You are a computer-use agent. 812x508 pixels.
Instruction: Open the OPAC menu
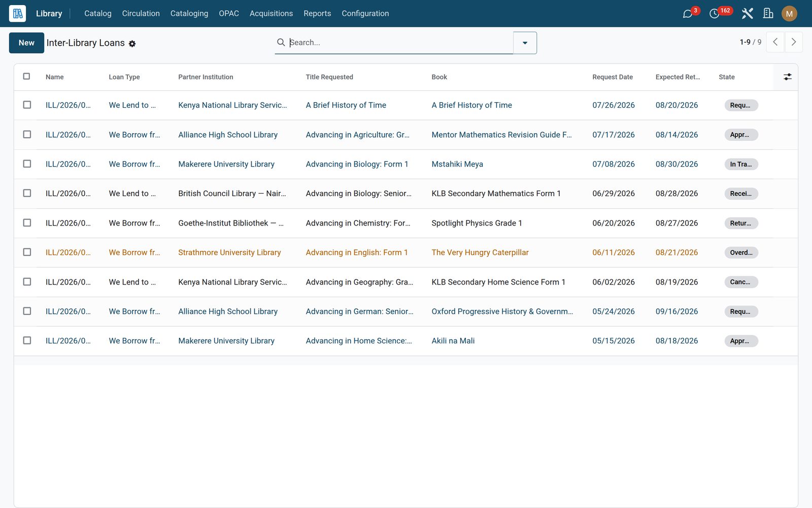[x=229, y=14]
